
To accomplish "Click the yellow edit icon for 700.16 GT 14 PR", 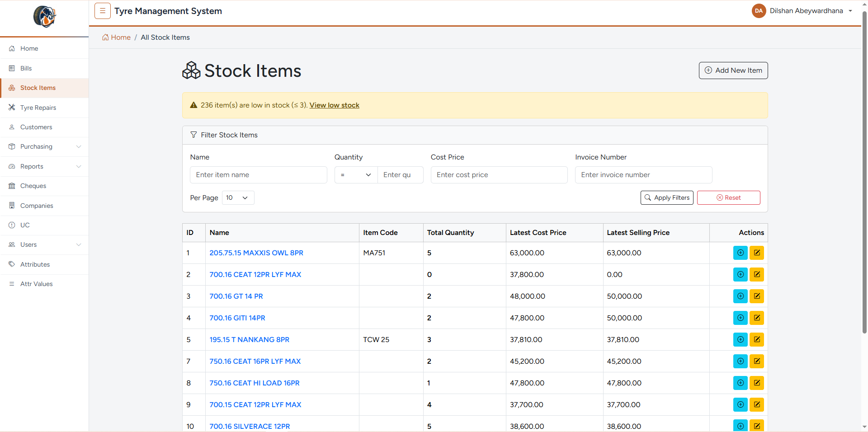I will (x=757, y=296).
